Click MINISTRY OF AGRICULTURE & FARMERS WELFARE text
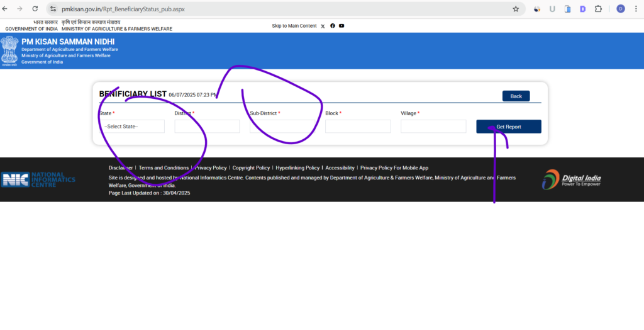 (x=117, y=29)
